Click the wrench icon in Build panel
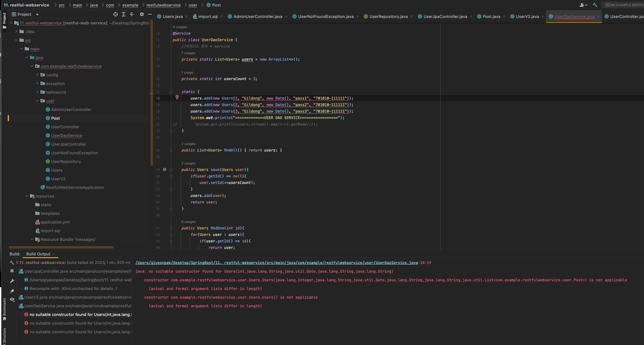644x345 pixels. click(12, 281)
